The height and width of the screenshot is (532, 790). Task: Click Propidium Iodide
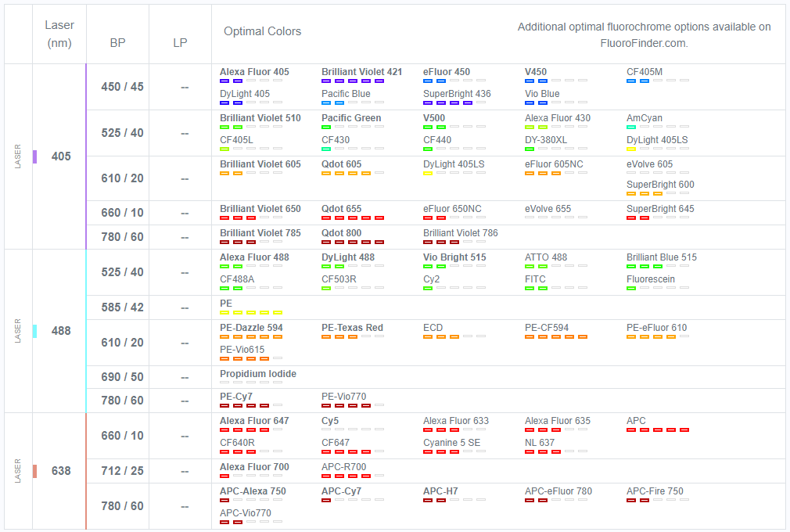[x=258, y=374]
